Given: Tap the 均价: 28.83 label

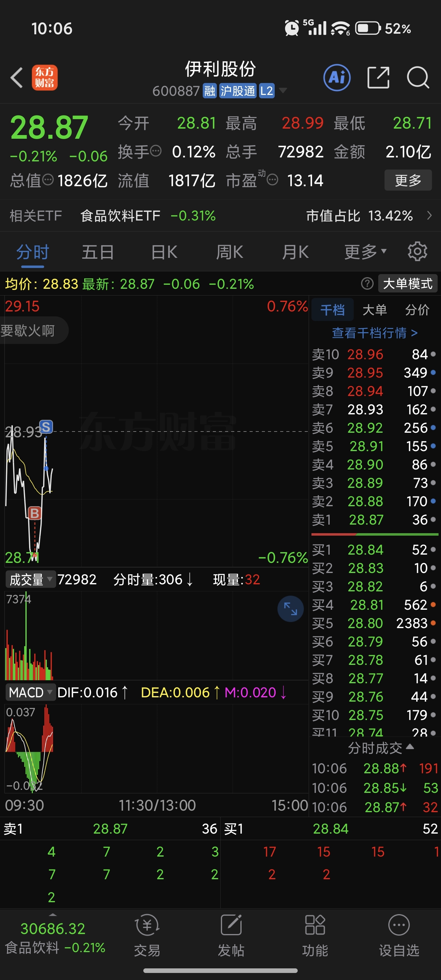Looking at the screenshot, I should 41,284.
